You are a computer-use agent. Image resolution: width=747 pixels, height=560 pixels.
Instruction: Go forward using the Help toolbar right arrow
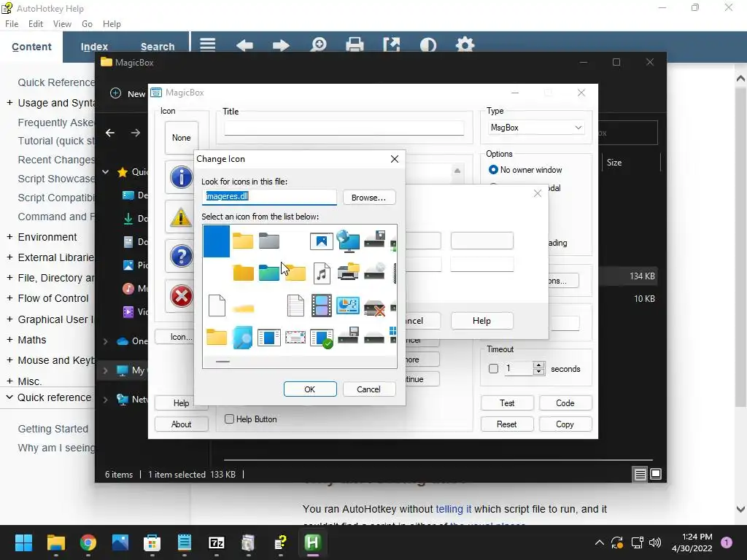coord(281,45)
